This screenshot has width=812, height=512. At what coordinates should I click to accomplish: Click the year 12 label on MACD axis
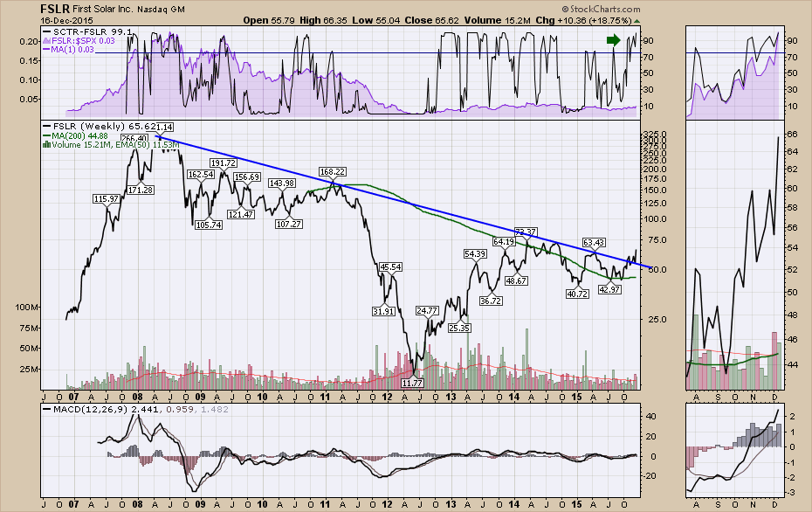(x=389, y=504)
